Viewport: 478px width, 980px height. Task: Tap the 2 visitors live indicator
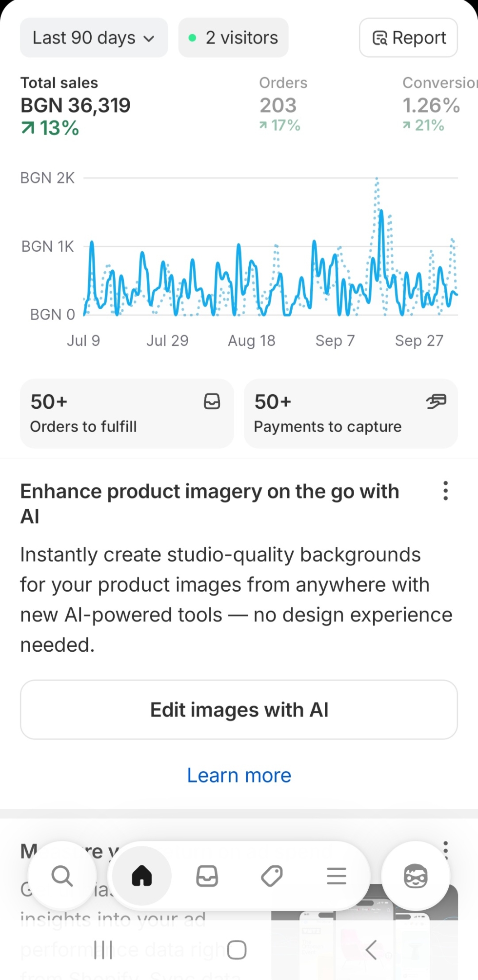[233, 38]
